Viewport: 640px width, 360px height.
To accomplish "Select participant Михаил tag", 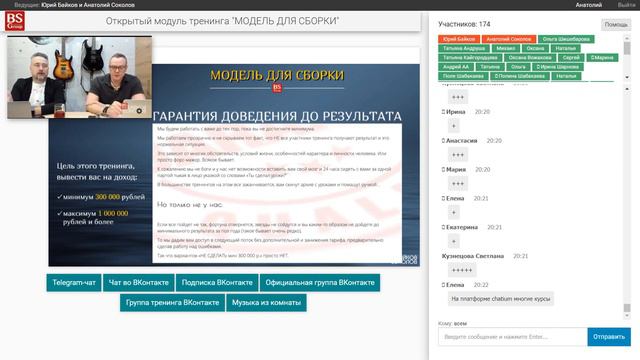I will pyautogui.click(x=506, y=48).
